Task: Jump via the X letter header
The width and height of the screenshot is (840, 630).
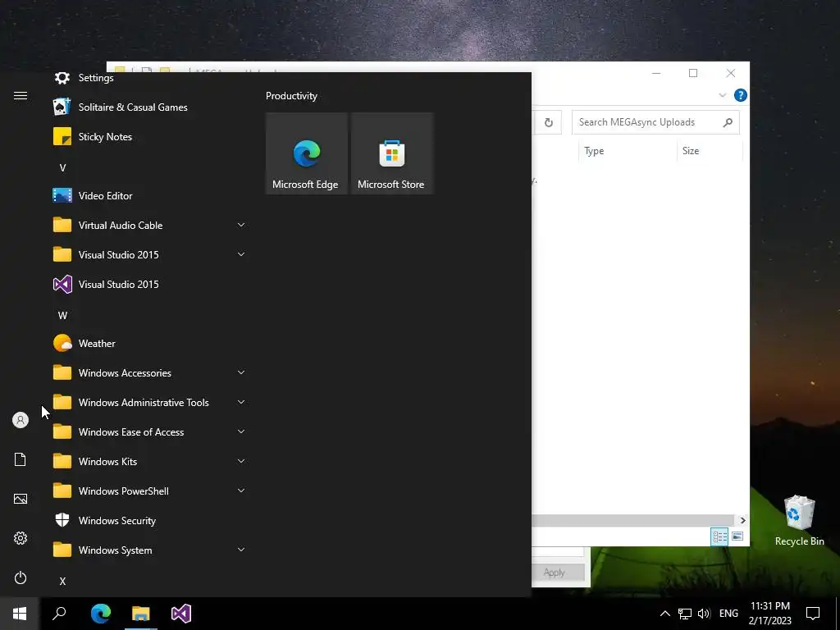Action: (x=62, y=582)
